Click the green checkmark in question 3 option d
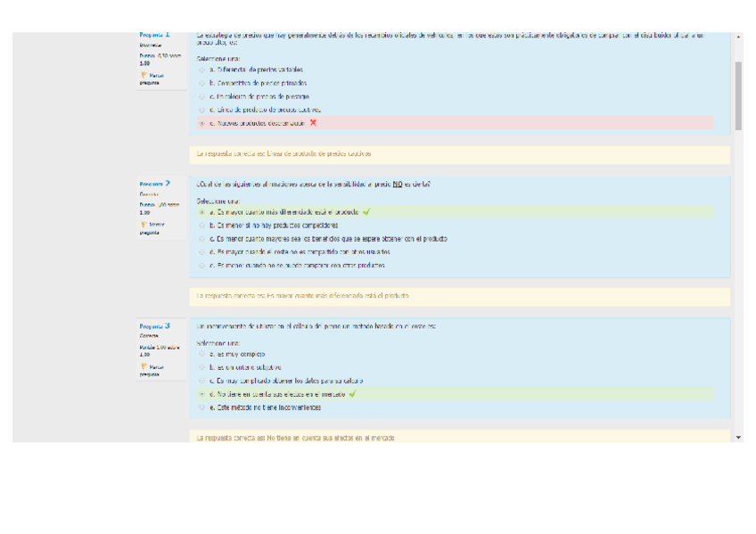This screenshot has height=534, width=756. tap(352, 394)
